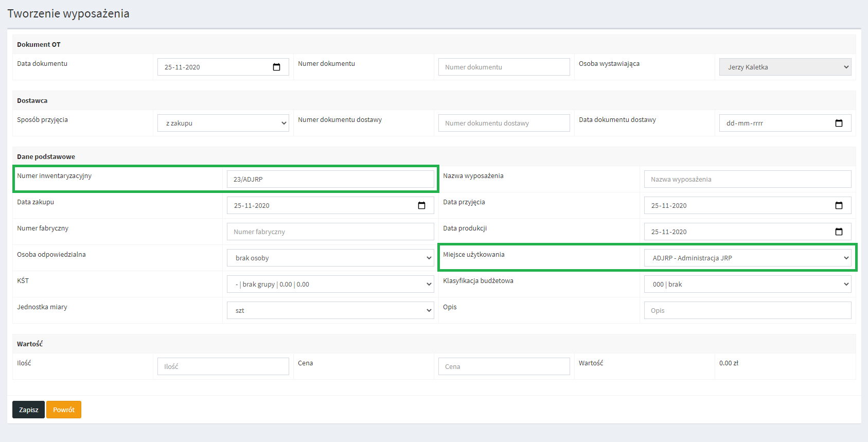Expand Osoba wystawiająca dropdown
The image size is (868, 442).
785,67
